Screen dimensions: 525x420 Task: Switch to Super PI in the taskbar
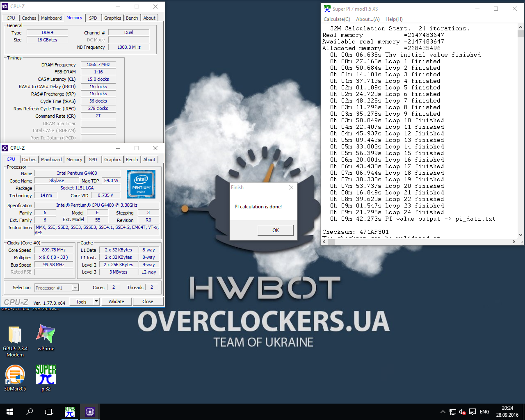[x=70, y=412]
